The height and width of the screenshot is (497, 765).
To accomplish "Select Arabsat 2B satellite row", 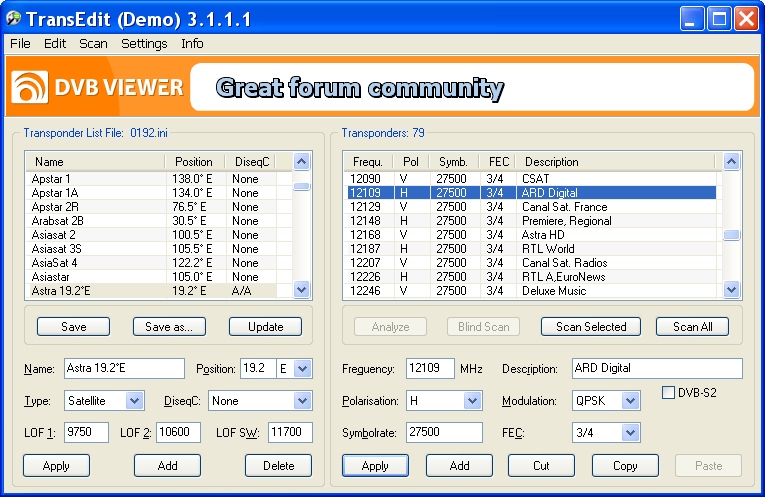I will [x=159, y=221].
